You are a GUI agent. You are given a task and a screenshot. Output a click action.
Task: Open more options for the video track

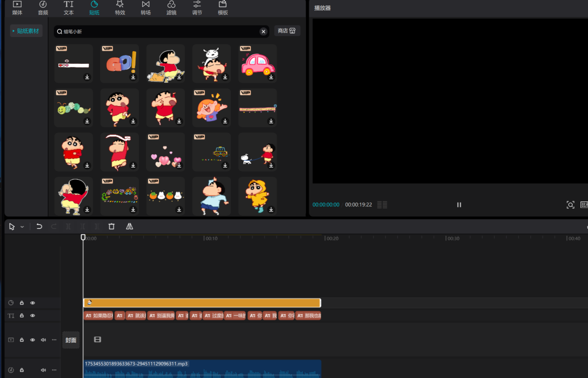54,340
